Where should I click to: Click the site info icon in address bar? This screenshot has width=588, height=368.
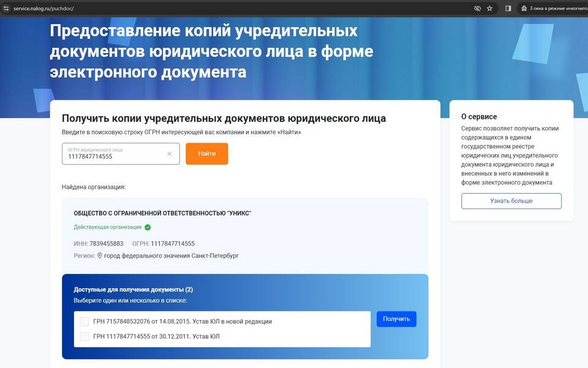(6, 9)
